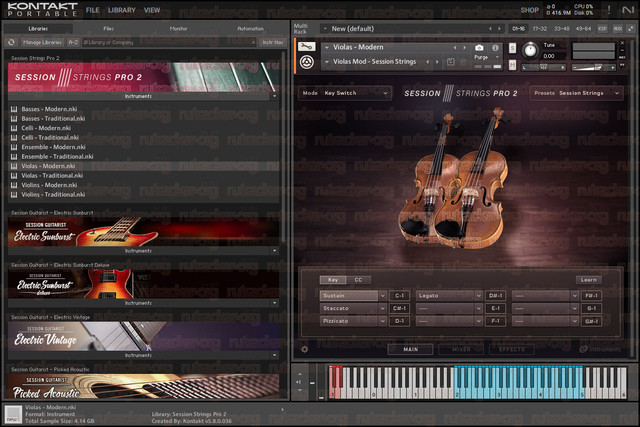Click the NI logo icon

pyautogui.click(x=628, y=10)
